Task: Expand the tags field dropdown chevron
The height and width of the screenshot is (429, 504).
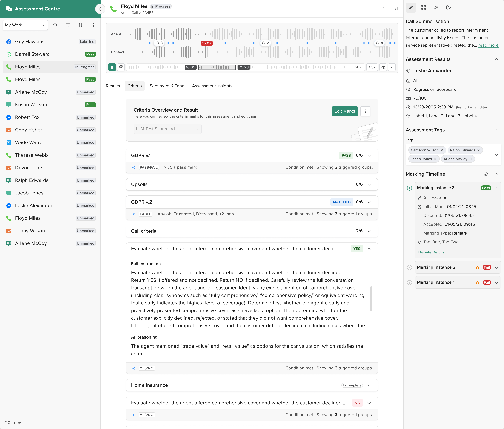Action: click(x=496, y=155)
